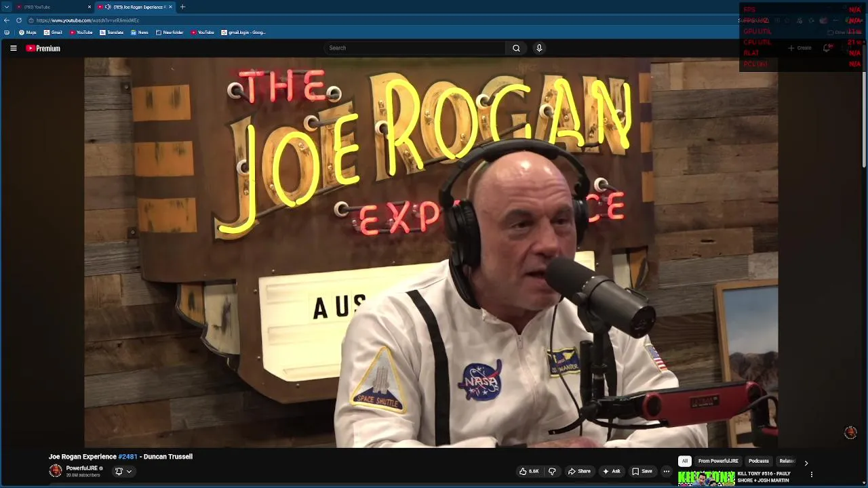Open the Kill Tony #516 video thumbnail
Viewport: 868px width, 488px height.
coord(706,479)
